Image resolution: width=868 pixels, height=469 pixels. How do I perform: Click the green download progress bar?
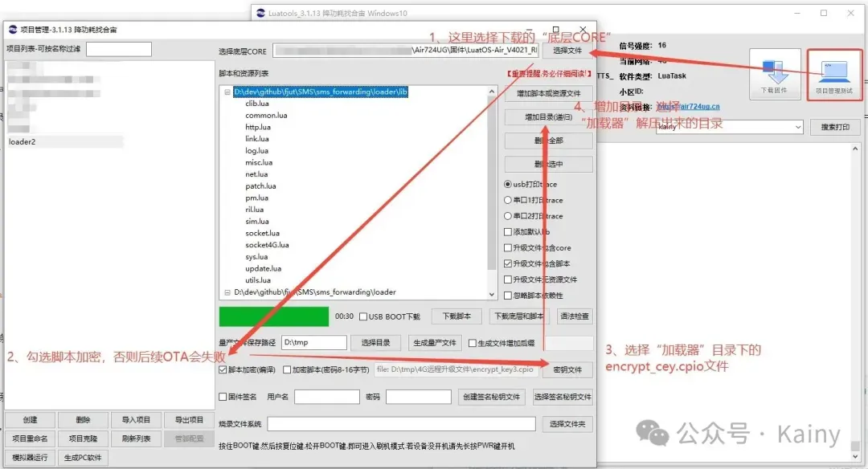(x=273, y=316)
